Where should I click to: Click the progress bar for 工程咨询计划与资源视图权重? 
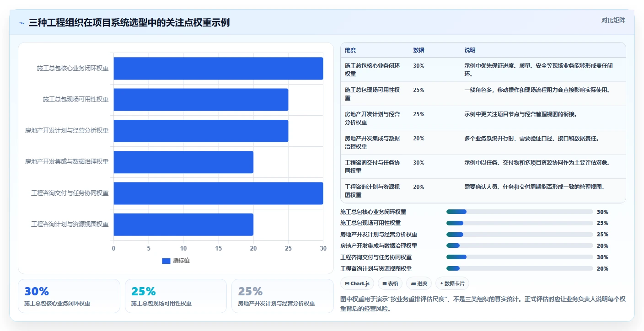520,269
